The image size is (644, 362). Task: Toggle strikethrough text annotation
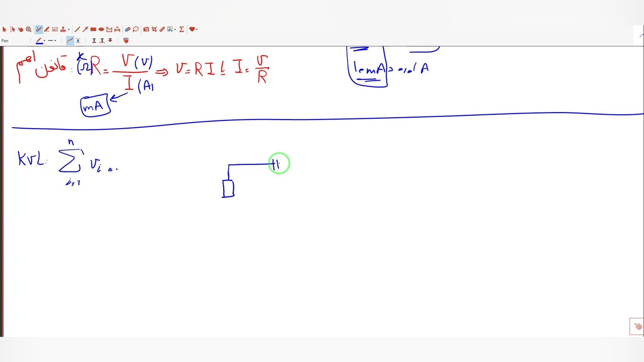point(111,40)
